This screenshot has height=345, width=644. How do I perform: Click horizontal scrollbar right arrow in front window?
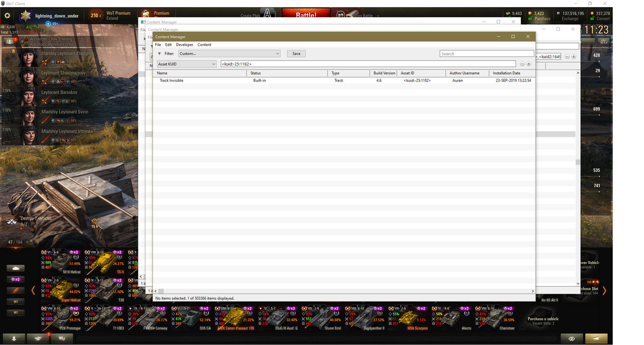(532, 291)
